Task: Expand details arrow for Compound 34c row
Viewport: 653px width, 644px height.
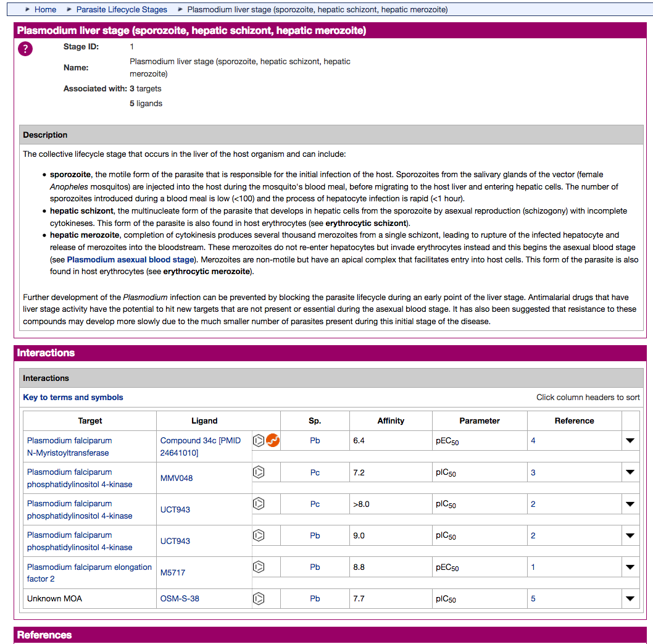Action: pos(630,441)
